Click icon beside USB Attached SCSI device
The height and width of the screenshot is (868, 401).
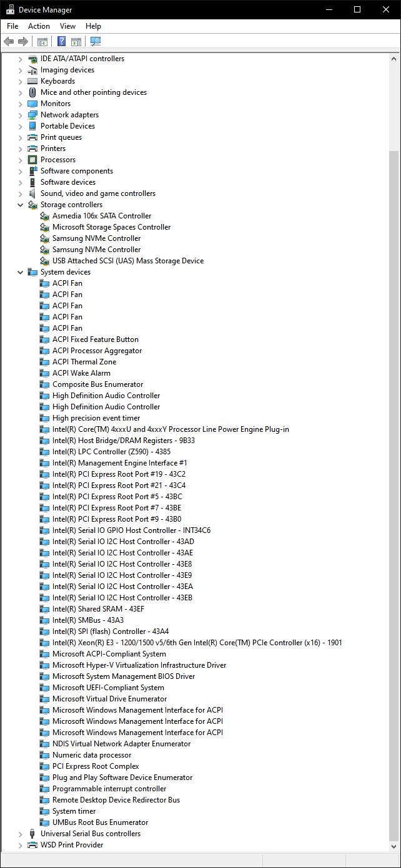44,261
